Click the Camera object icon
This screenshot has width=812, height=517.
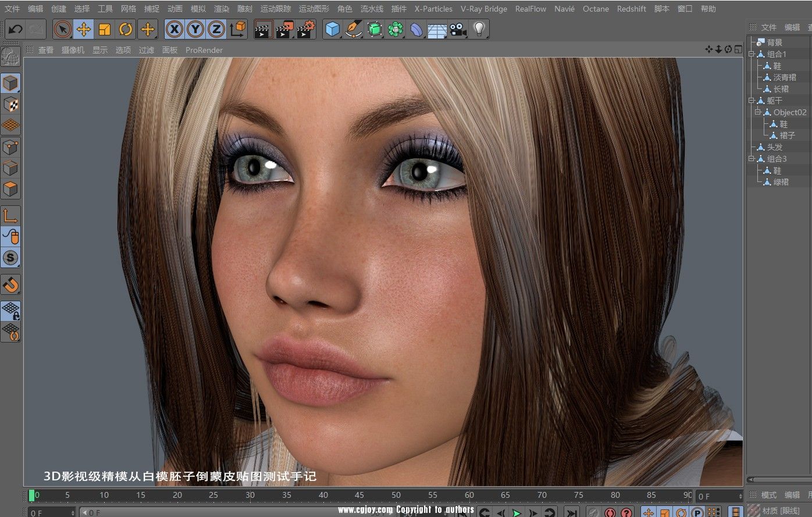tap(458, 29)
